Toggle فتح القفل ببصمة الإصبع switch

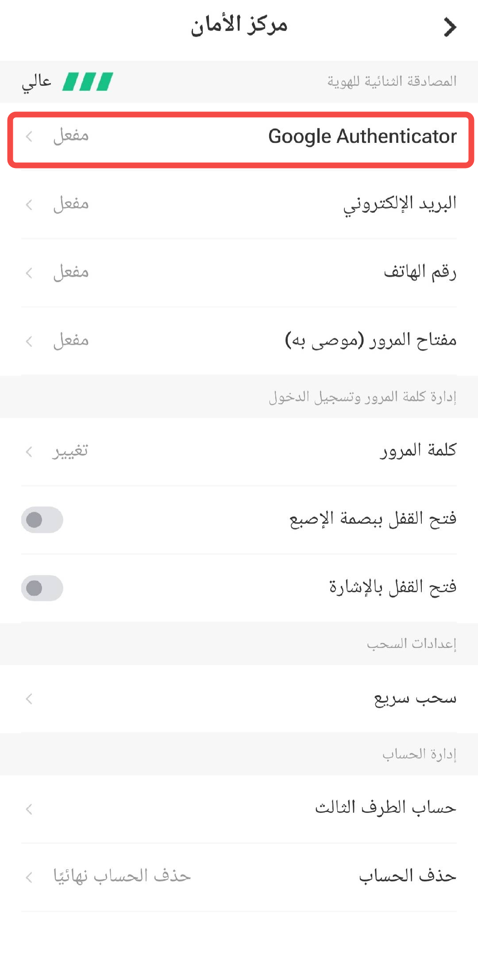tap(42, 520)
